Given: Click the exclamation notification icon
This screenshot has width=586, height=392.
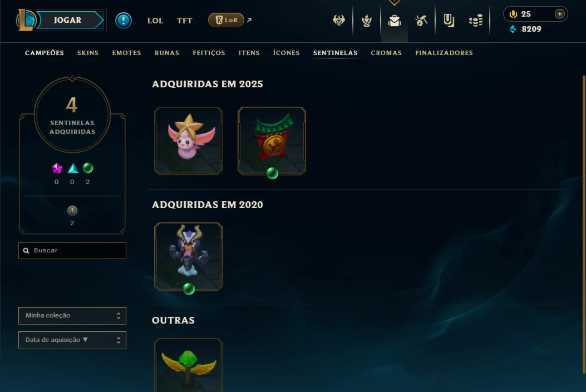Looking at the screenshot, I should 124,20.
